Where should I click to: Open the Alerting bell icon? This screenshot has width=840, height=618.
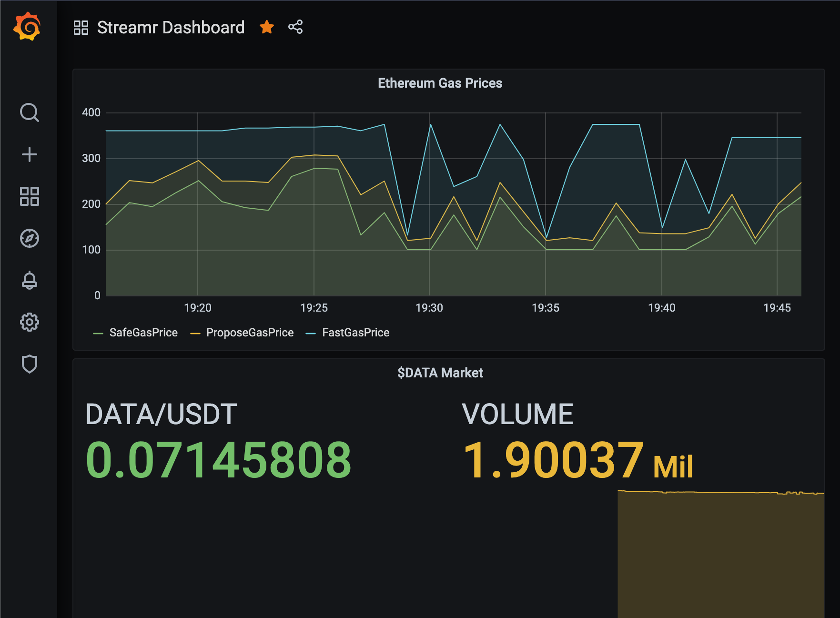point(29,280)
